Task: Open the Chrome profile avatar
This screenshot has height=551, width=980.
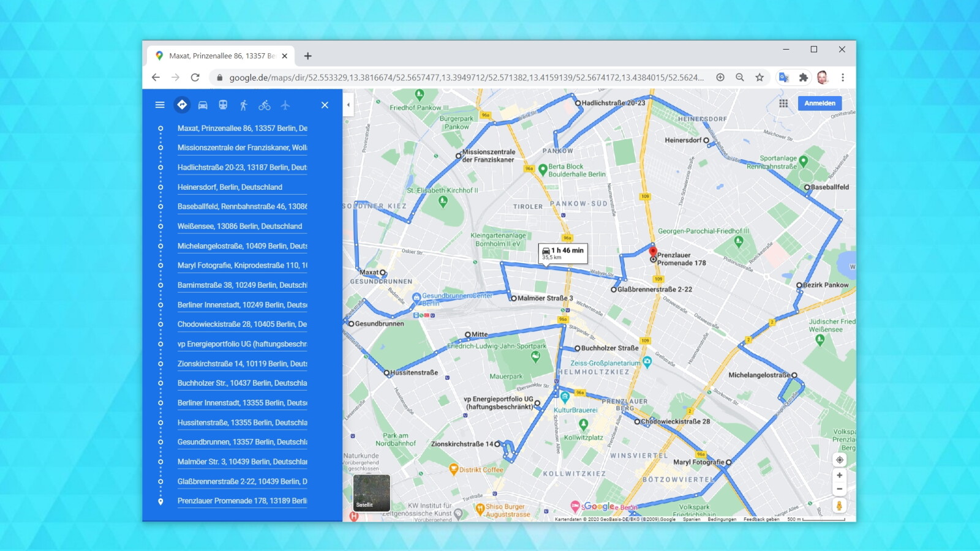Action: [823, 77]
